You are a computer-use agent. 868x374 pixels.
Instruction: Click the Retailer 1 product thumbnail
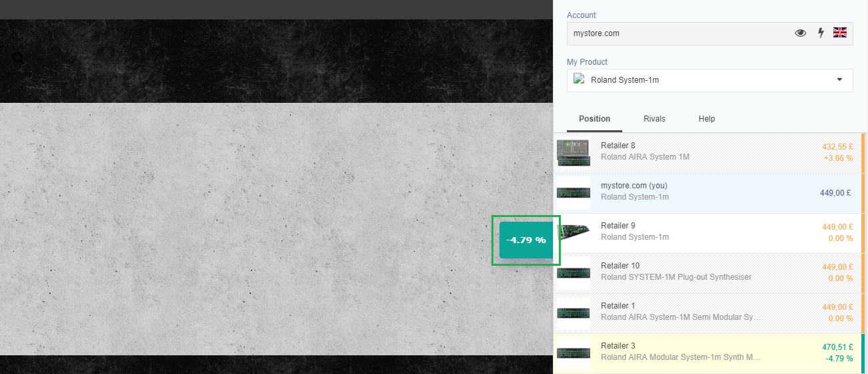point(574,313)
